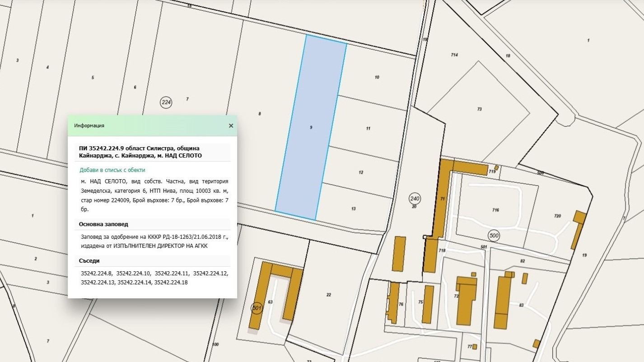Click the parcel 719 number label
Image resolution: width=644 pixels, height=362 pixels.
pos(492,172)
